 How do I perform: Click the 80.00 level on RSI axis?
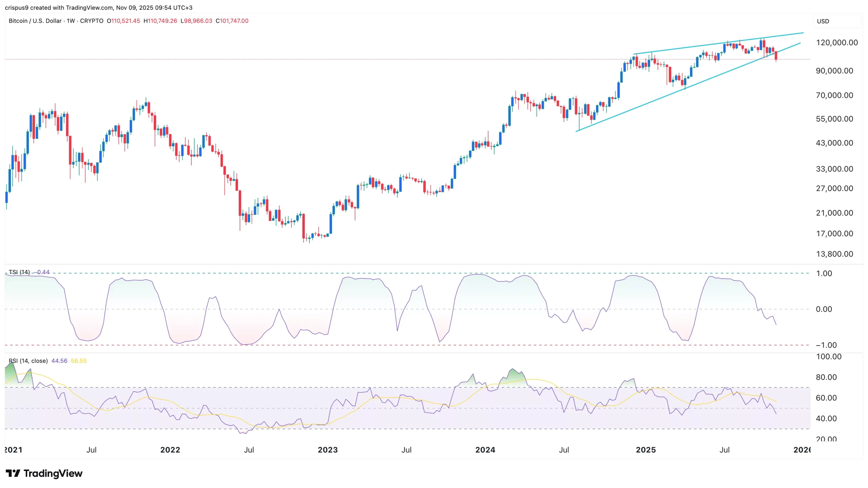click(826, 377)
